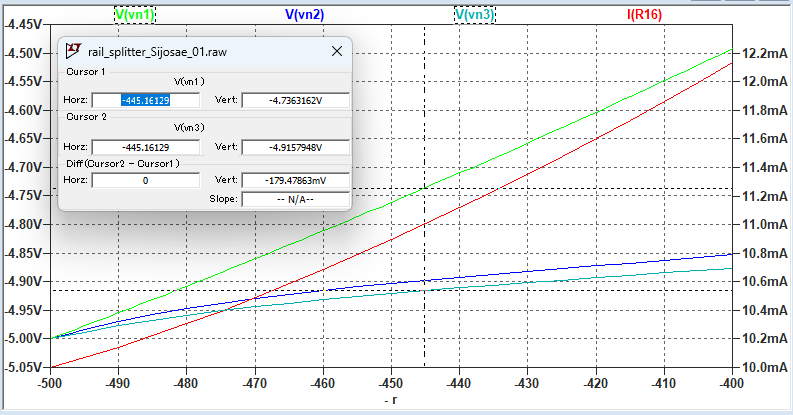Click the Cursor 1 Horz input field

[145, 100]
